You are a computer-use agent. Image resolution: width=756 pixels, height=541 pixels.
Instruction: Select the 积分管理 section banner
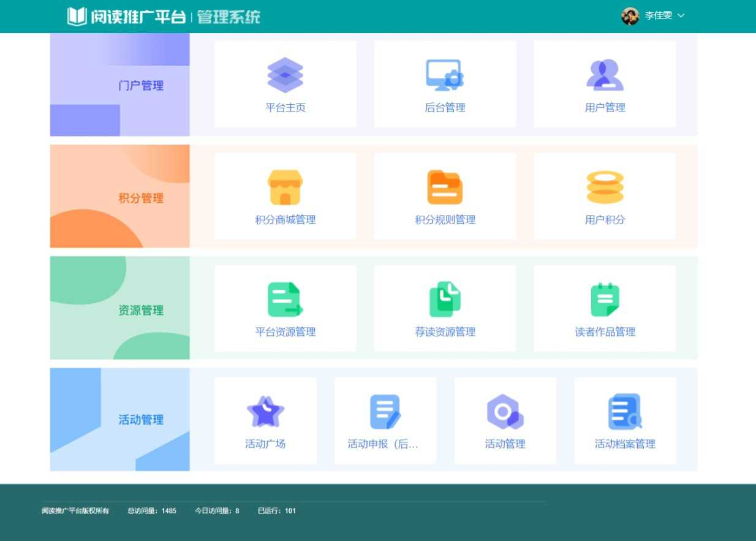tap(120, 196)
